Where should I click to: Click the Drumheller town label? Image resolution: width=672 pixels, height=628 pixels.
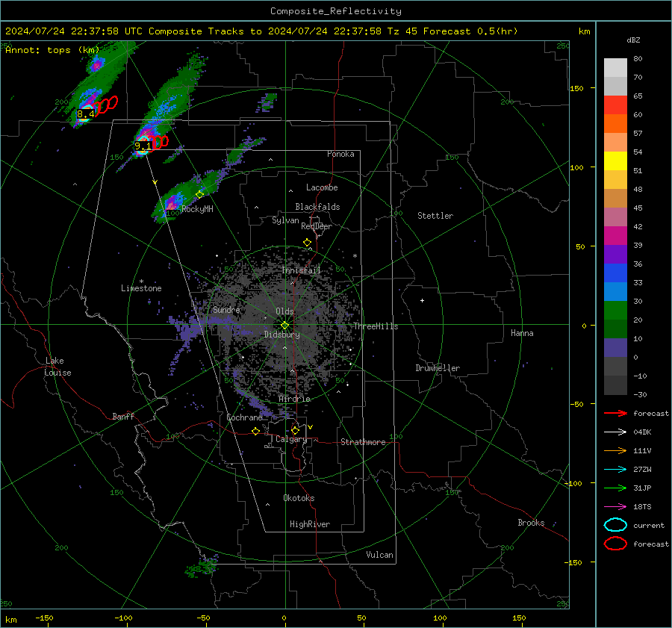(438, 368)
